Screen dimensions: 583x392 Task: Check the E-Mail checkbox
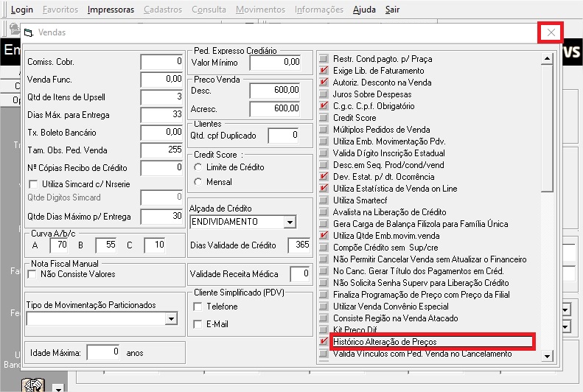coord(198,324)
